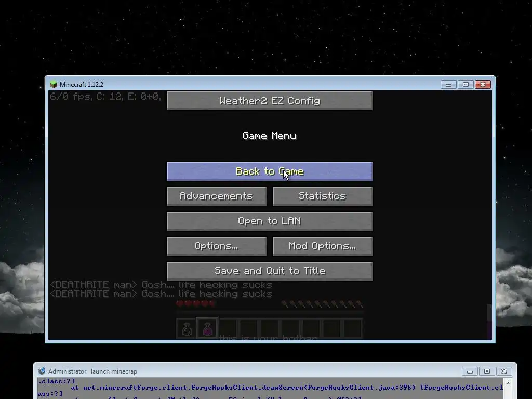Select the empty bottle hotbar slot

(187, 328)
